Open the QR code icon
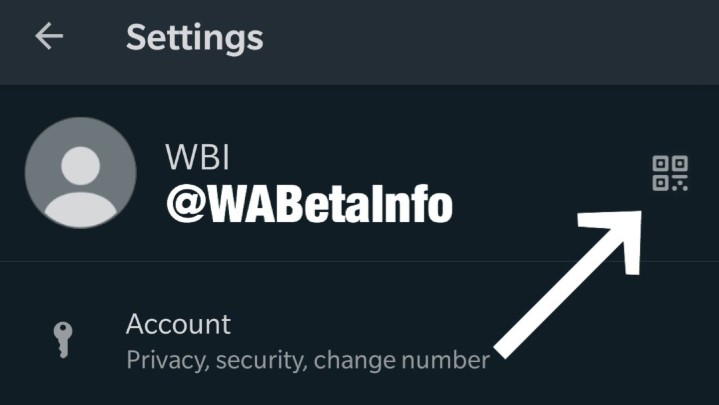Image resolution: width=719 pixels, height=405 pixels. [670, 173]
